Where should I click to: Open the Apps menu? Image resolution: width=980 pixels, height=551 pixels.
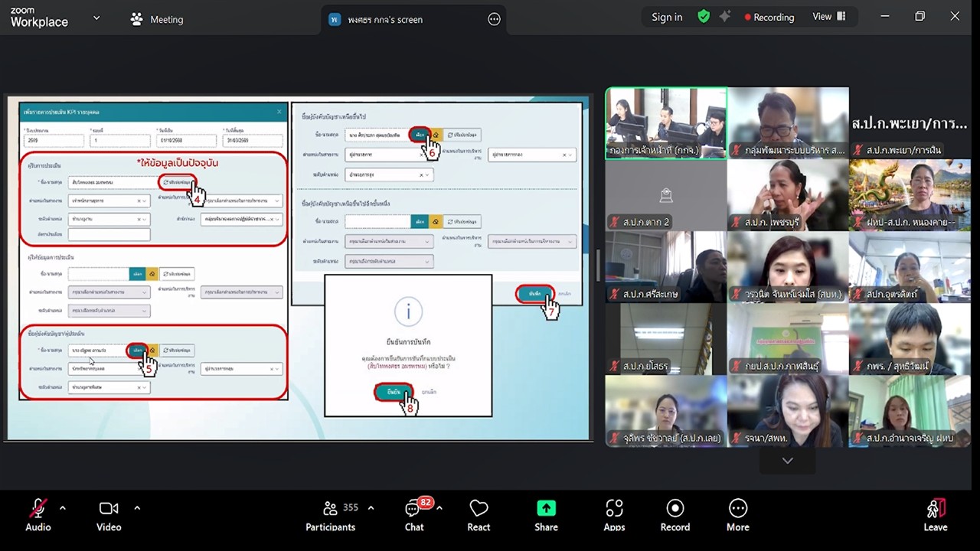click(x=614, y=515)
